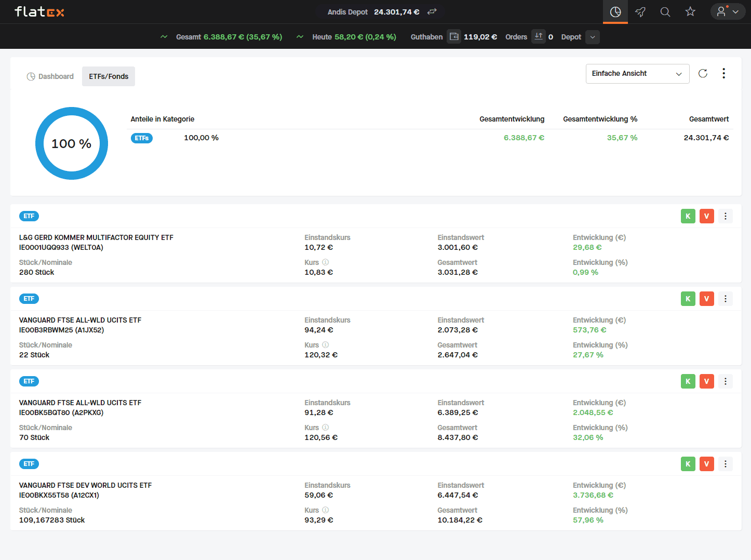Image resolution: width=751 pixels, height=560 pixels.
Task: Open L&G GERD KOMMER MULTIFACTOR EQUITY ETF name
Action: point(96,237)
